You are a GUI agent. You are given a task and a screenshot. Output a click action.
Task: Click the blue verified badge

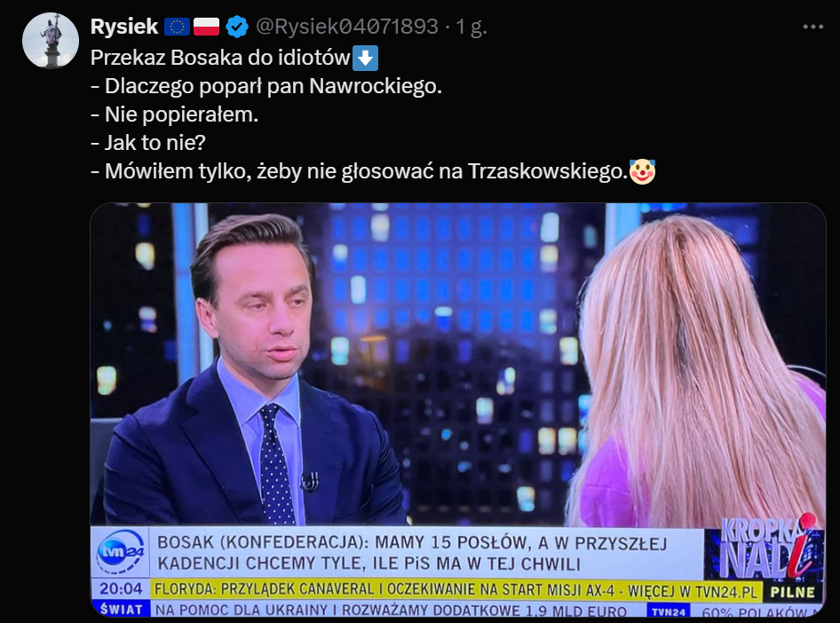237,27
